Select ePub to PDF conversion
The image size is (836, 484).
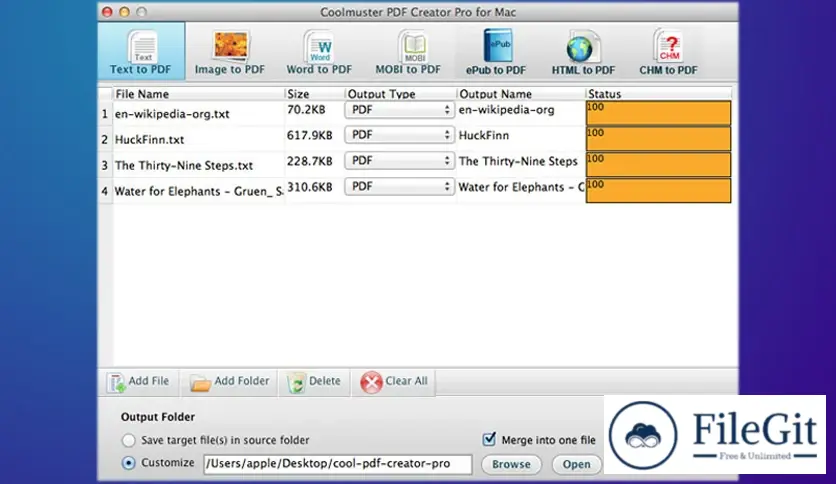point(495,52)
